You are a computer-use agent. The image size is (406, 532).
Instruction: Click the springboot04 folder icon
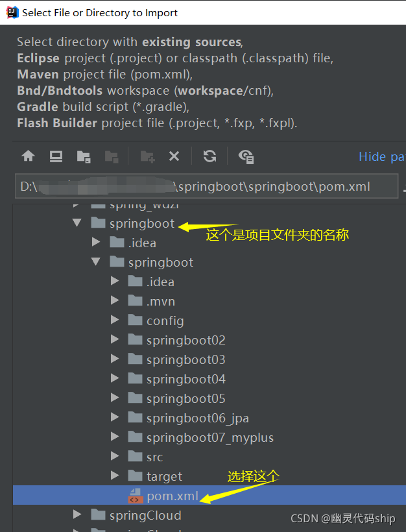[135, 378]
